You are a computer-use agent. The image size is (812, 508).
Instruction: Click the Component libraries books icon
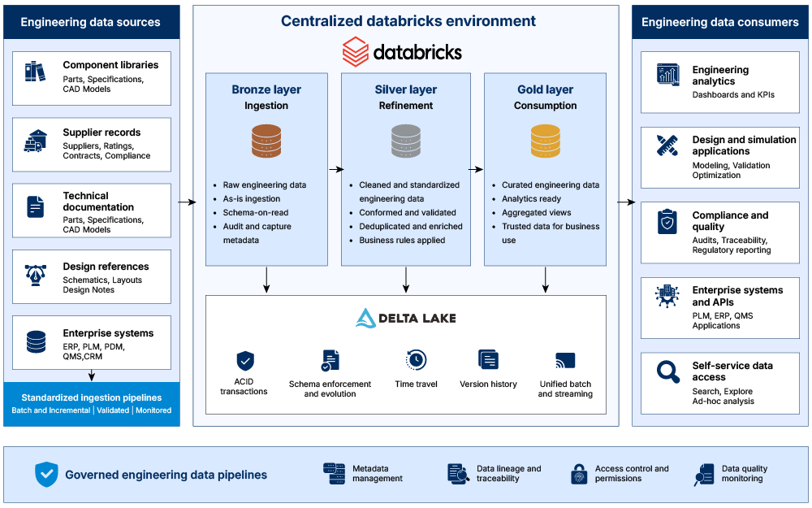coord(35,72)
